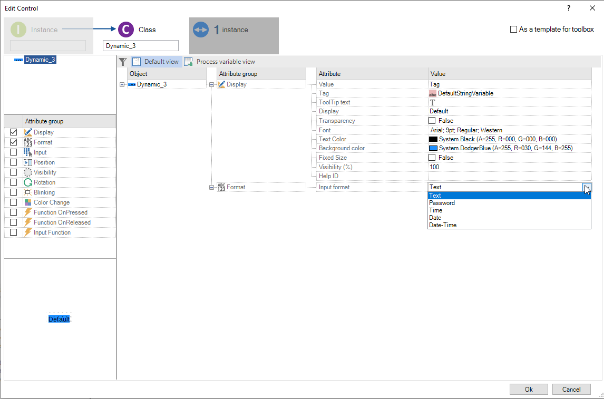The image size is (605, 400).
Task: Click the Visibility group icon
Action: 28,172
